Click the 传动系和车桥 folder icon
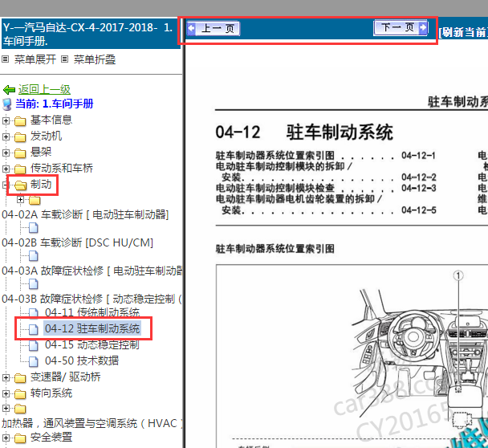 pos(20,169)
